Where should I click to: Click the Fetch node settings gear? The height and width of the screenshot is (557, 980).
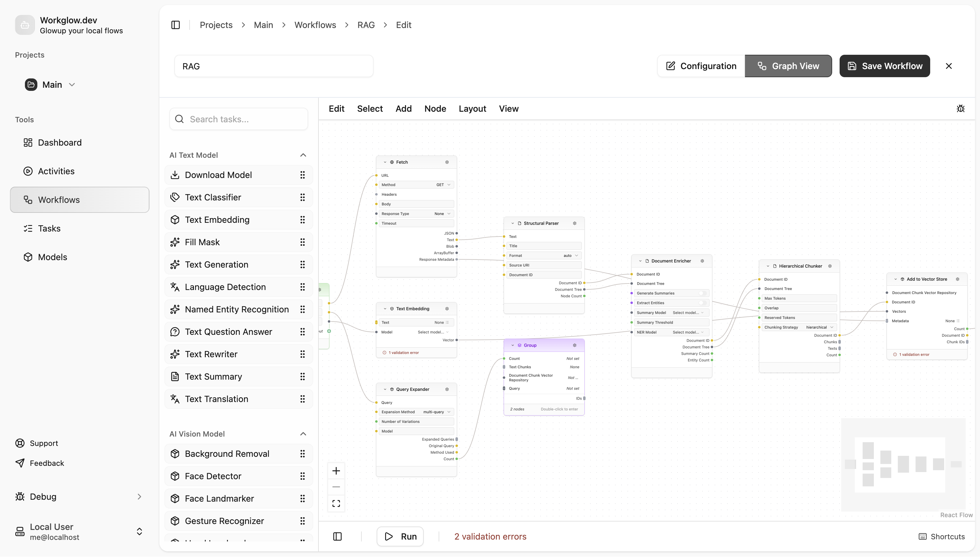pos(447,162)
